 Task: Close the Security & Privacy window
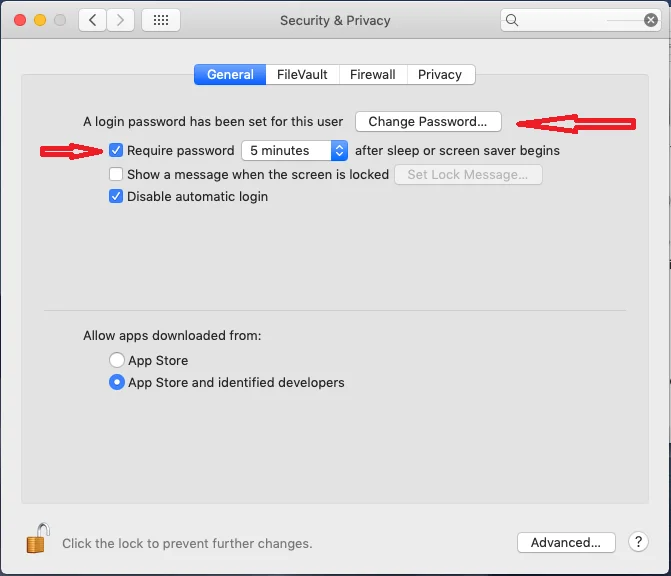point(20,20)
